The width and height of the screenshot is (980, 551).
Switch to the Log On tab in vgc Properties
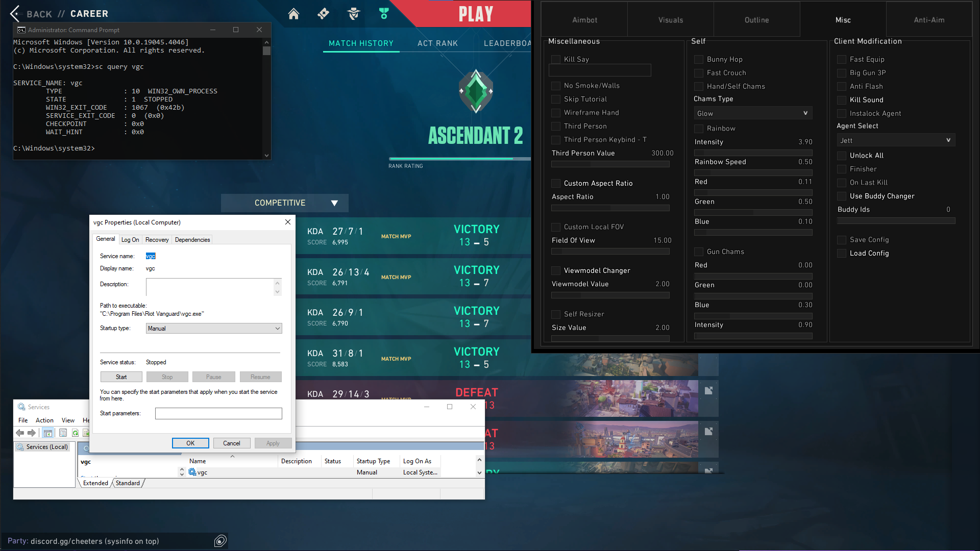(130, 239)
